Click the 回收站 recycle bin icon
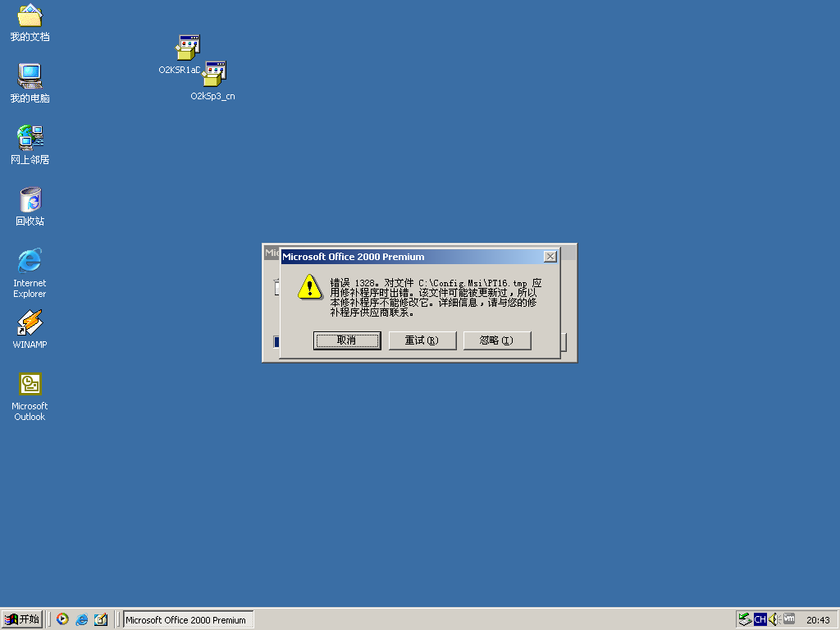This screenshot has height=630, width=840. (x=30, y=199)
